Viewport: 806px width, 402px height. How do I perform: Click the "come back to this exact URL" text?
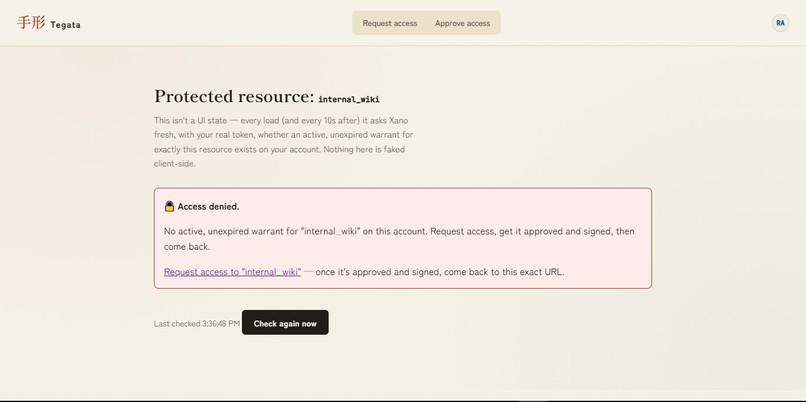pos(504,272)
